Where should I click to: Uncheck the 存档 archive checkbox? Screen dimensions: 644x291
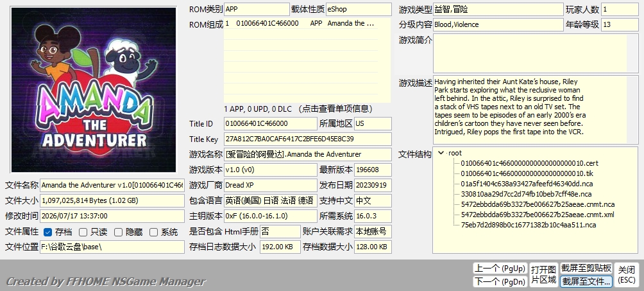(47, 232)
